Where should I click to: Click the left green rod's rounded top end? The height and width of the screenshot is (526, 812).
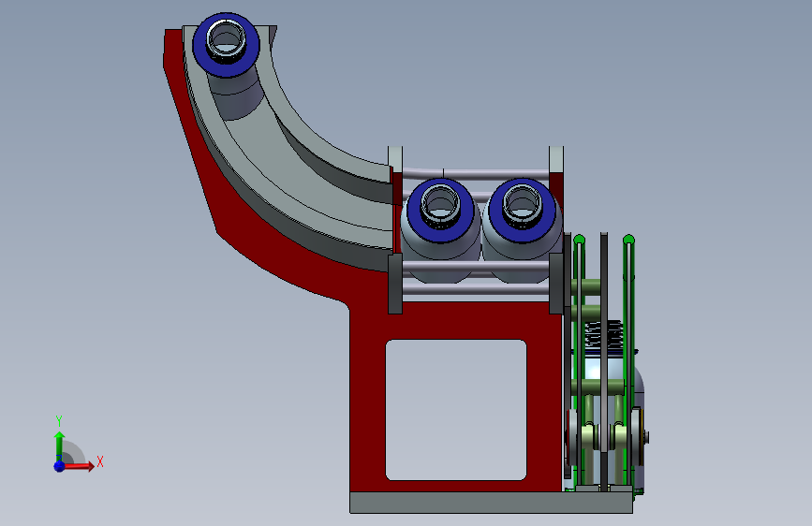pos(579,240)
